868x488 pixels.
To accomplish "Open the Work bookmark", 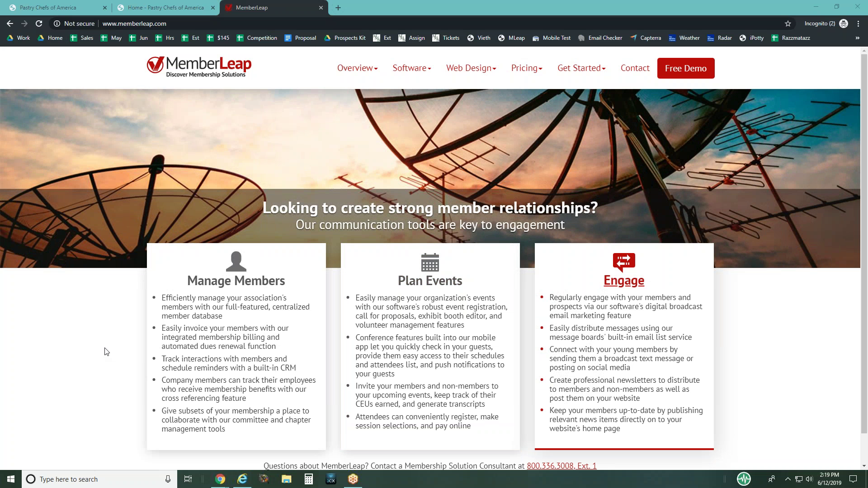I will [x=19, y=38].
